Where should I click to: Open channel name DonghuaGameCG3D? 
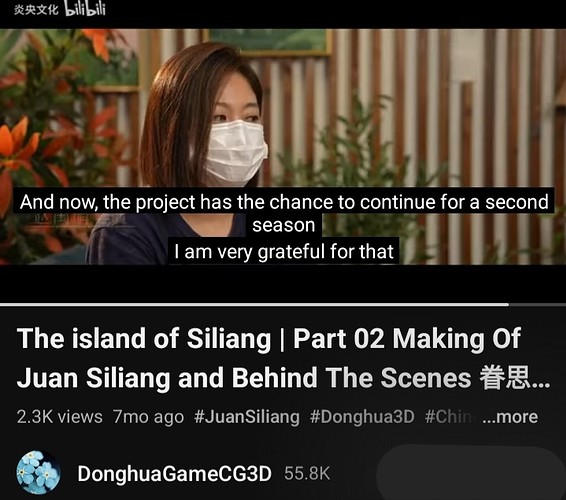click(x=174, y=473)
